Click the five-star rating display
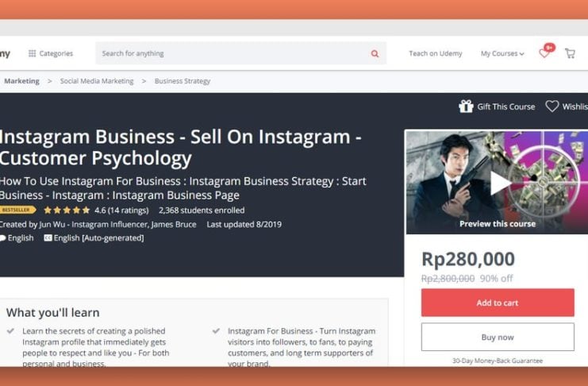Viewport: 588px width, 386px height. (x=67, y=210)
